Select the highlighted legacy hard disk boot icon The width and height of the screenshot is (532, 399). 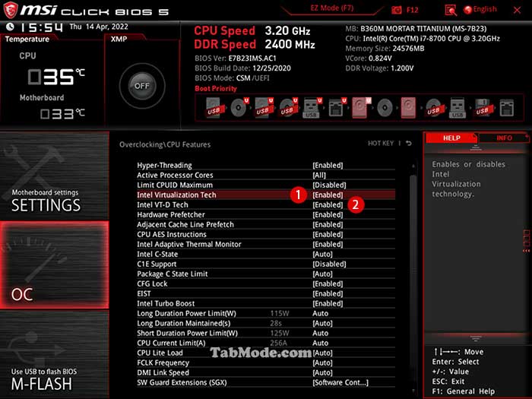click(408, 108)
